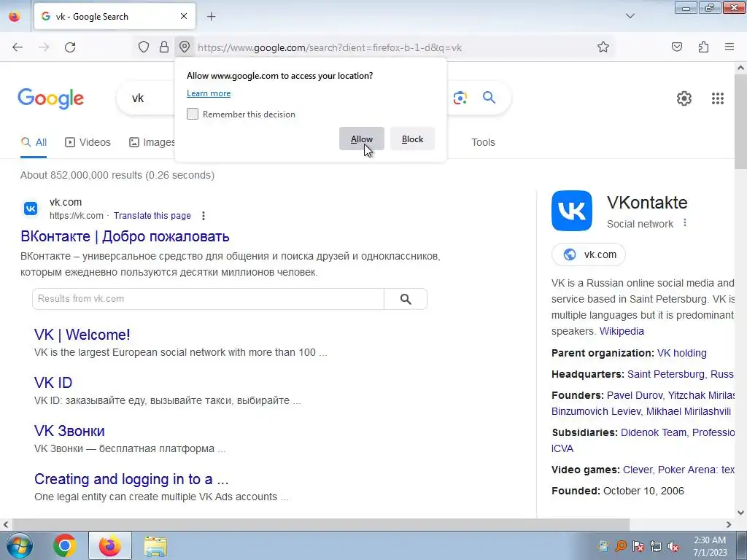The height and width of the screenshot is (560, 747).
Task: Open the Google apps grid
Action: pyautogui.click(x=718, y=98)
